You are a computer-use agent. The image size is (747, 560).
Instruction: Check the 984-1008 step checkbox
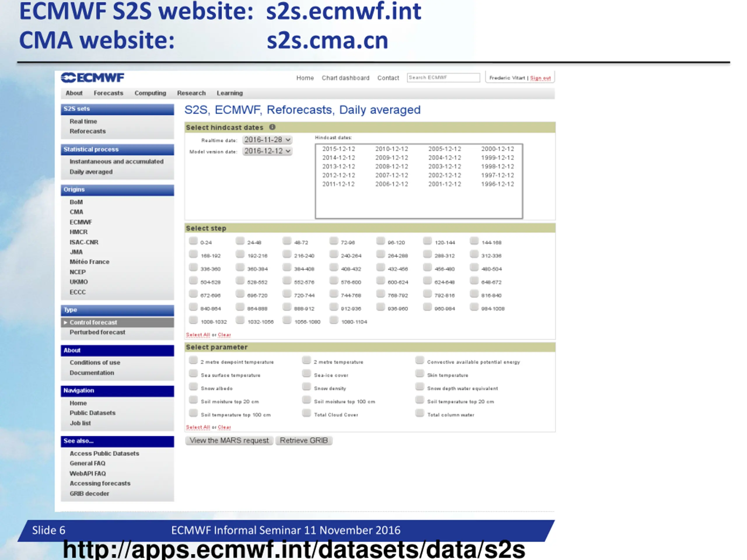474,307
